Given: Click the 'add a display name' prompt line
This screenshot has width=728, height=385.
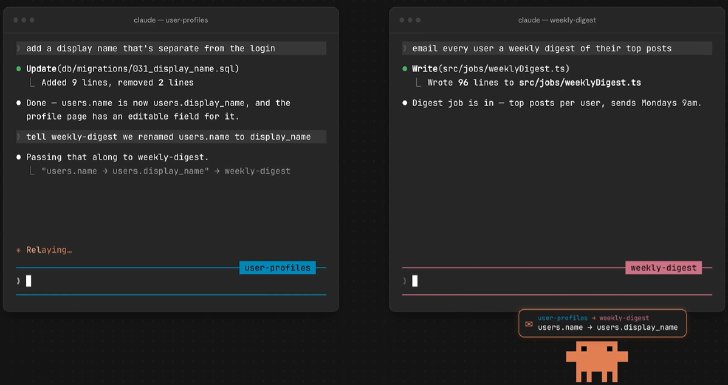Looking at the screenshot, I should (171, 48).
